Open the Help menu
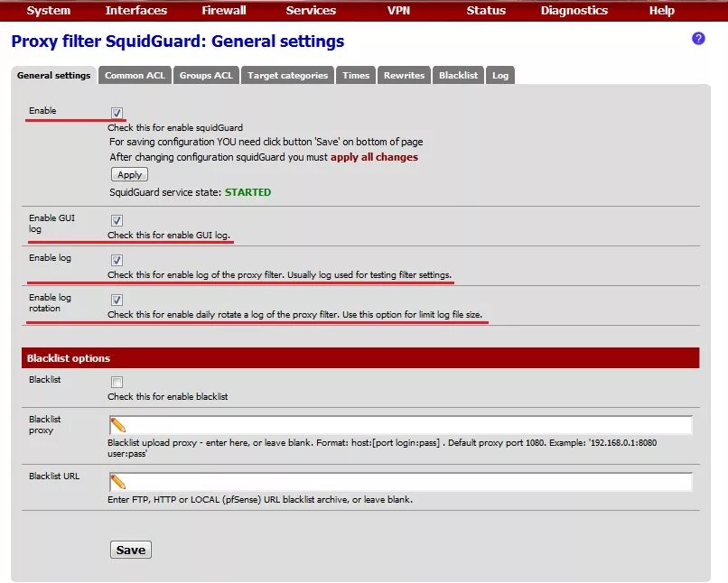728x583 pixels. tap(661, 10)
